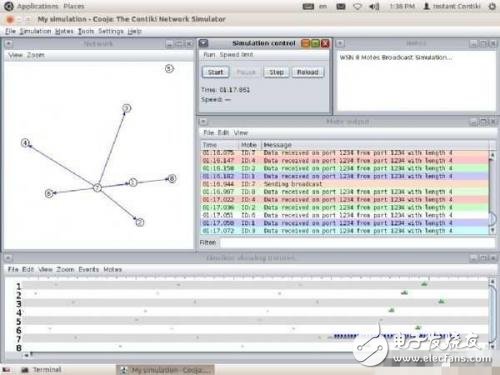Open the Tools menu in menu bar
This screenshot has height=375, width=500.
coord(86,31)
